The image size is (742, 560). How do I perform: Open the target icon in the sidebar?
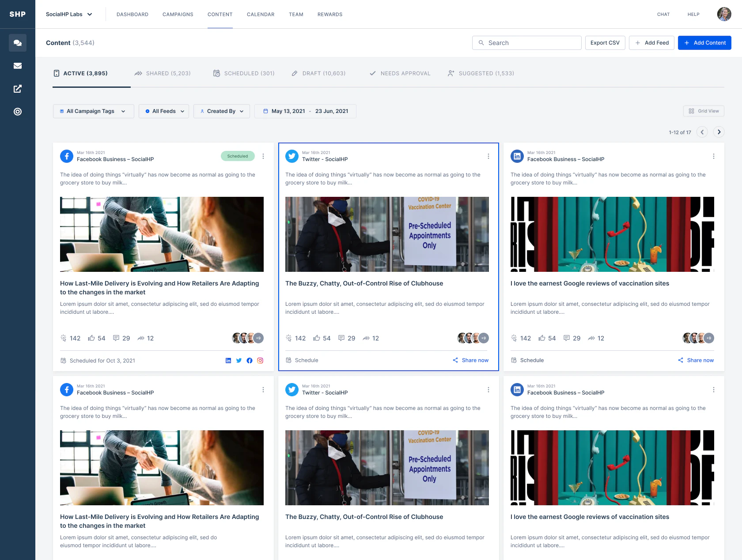[x=18, y=112]
